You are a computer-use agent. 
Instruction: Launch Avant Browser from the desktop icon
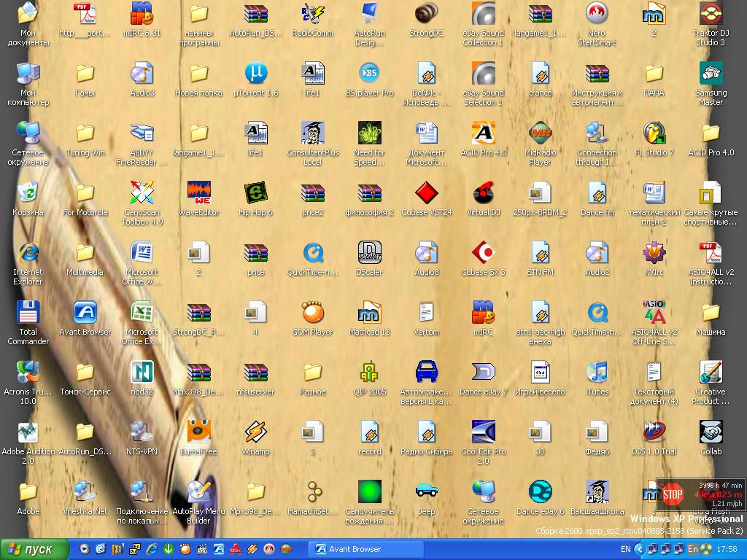point(85,313)
